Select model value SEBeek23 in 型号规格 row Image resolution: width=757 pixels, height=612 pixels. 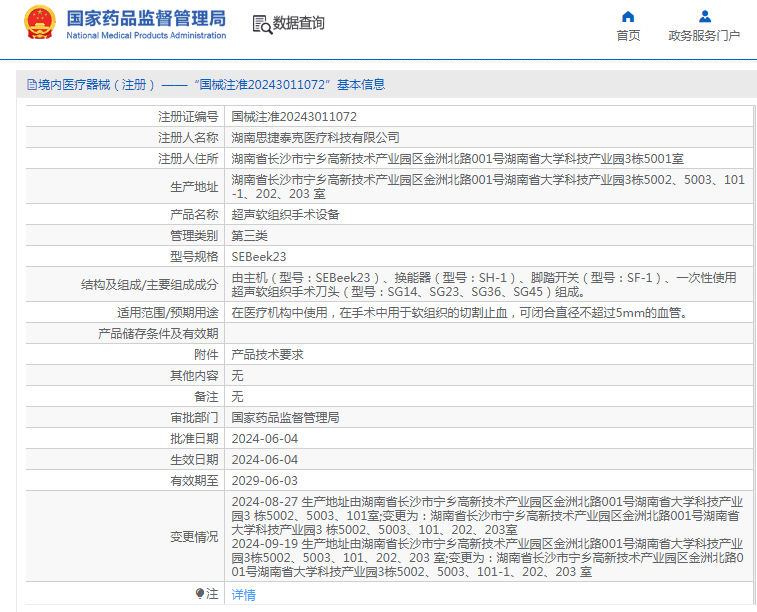pos(259,257)
